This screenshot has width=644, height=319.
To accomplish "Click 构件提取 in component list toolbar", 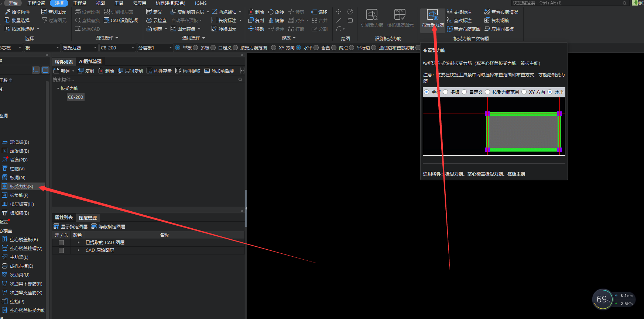I will pos(188,71).
